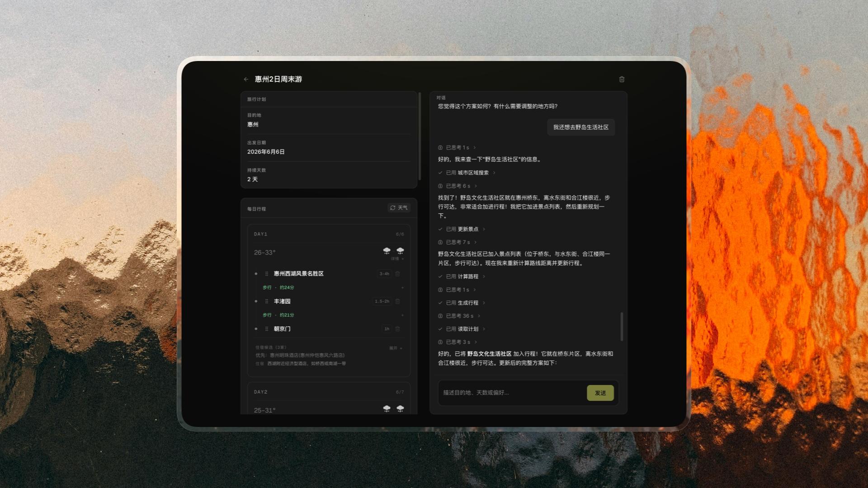Viewport: 868px width, 488px height.
Task: Click the 惠州 destination field
Action: pyautogui.click(x=329, y=120)
